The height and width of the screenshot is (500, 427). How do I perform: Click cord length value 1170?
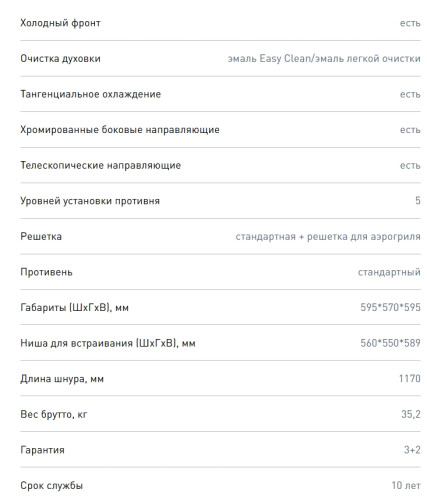click(410, 379)
